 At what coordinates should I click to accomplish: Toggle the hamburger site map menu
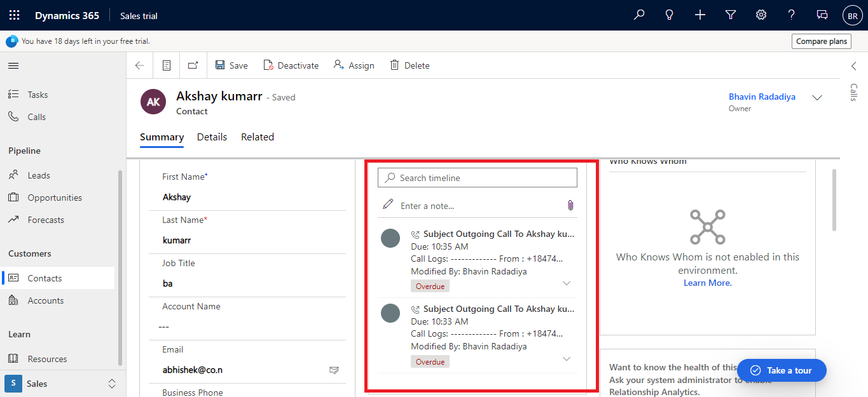click(x=13, y=65)
